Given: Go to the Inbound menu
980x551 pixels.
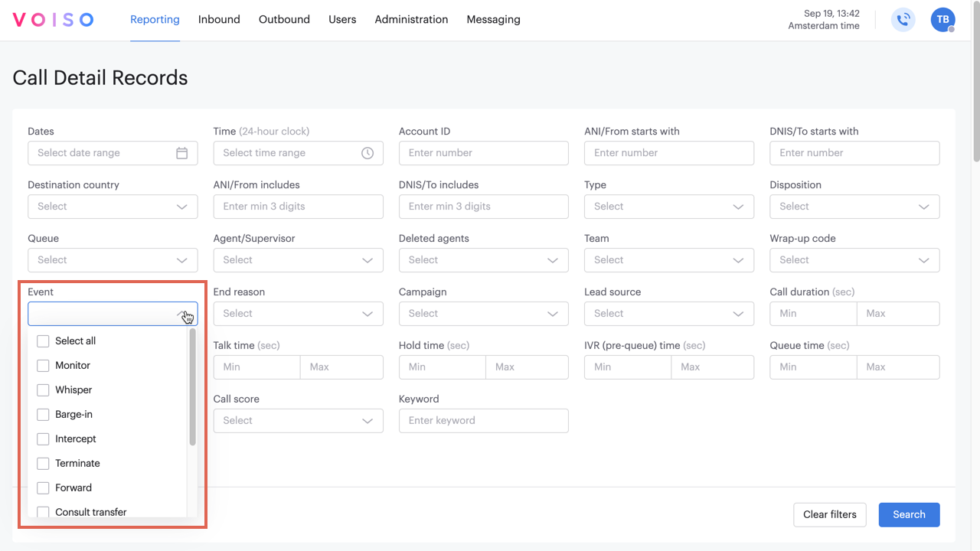Looking at the screenshot, I should tap(219, 20).
